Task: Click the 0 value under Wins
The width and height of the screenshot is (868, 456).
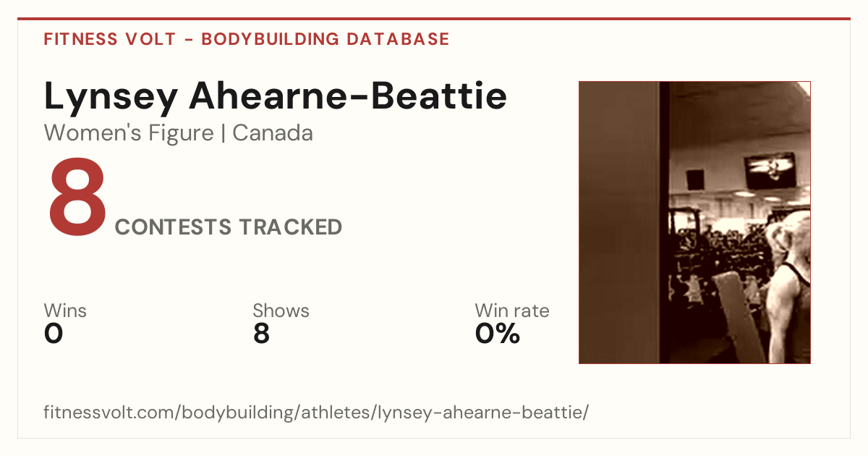Action: [x=54, y=334]
